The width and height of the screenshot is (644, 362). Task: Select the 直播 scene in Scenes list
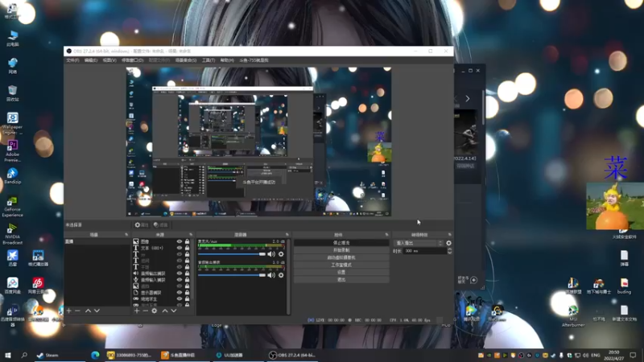click(97, 242)
